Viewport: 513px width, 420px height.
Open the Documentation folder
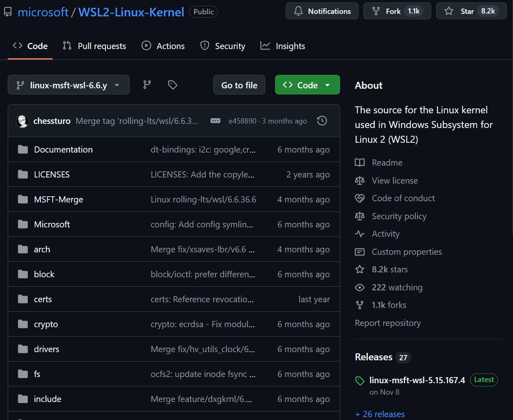[x=63, y=150]
